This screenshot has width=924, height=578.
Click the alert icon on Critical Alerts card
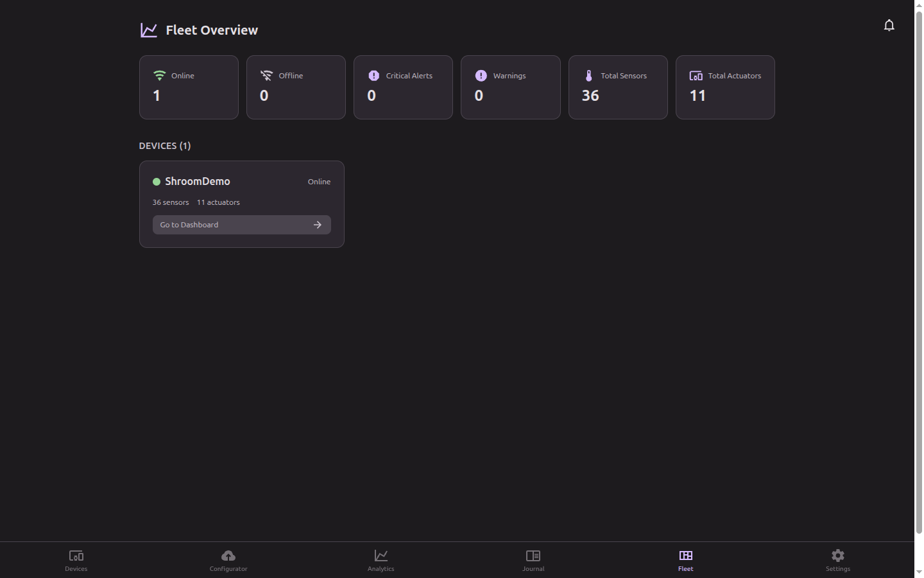[x=373, y=75]
